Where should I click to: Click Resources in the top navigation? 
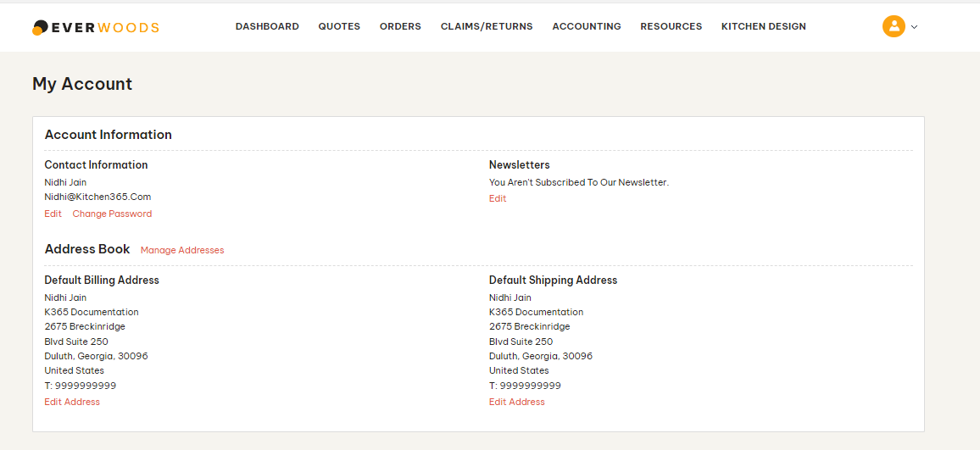pyautogui.click(x=671, y=26)
